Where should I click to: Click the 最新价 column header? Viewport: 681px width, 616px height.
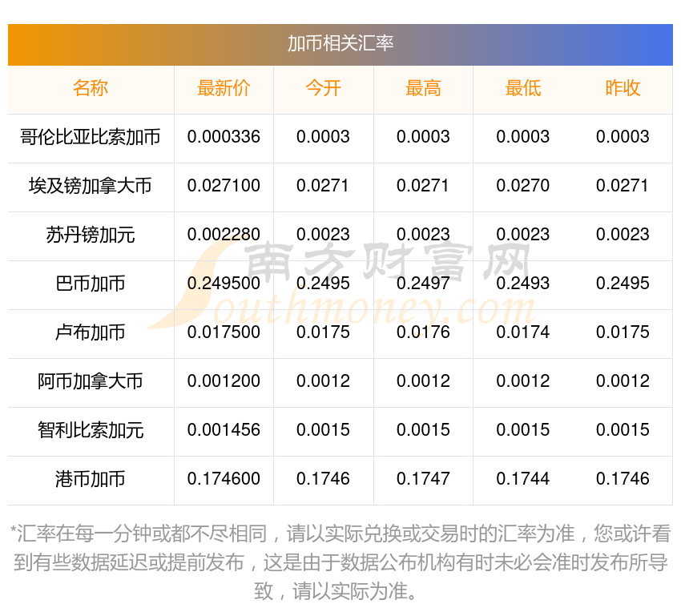[x=224, y=88]
